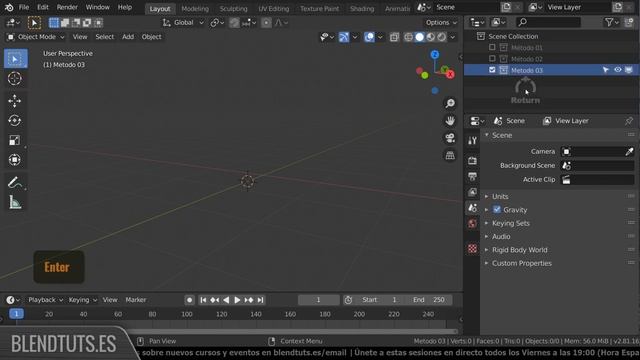Open the File menu
The image size is (640, 360).
click(24, 7)
